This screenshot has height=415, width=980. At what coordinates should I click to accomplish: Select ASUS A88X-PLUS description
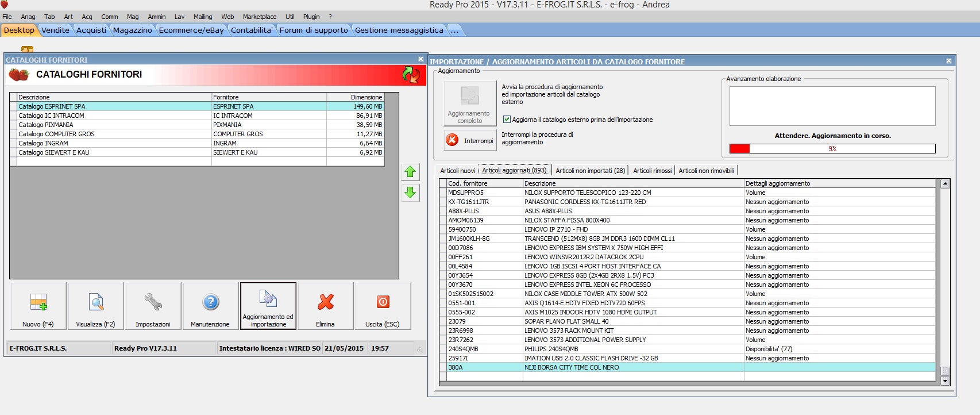[x=634, y=211]
